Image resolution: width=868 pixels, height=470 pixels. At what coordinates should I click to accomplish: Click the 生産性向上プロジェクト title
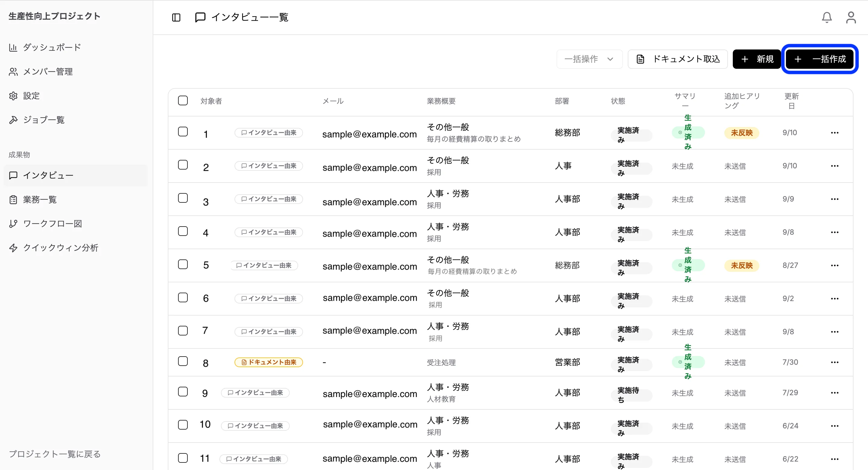(54, 16)
